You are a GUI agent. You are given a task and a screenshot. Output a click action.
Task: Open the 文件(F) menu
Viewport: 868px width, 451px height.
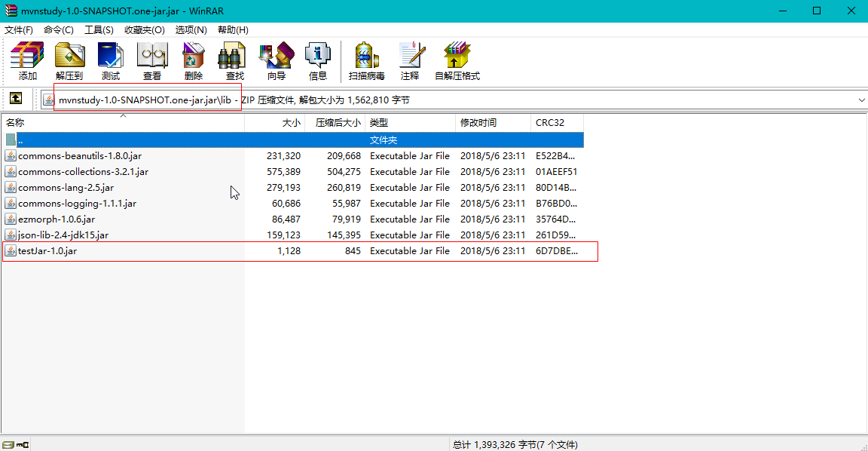click(x=19, y=30)
